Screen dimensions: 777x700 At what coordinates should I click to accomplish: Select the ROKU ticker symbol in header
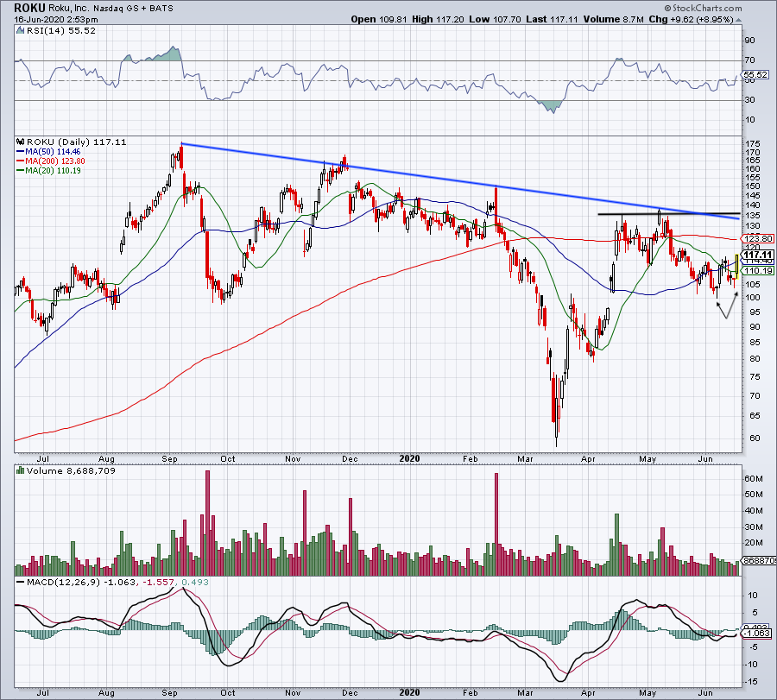pyautogui.click(x=29, y=8)
